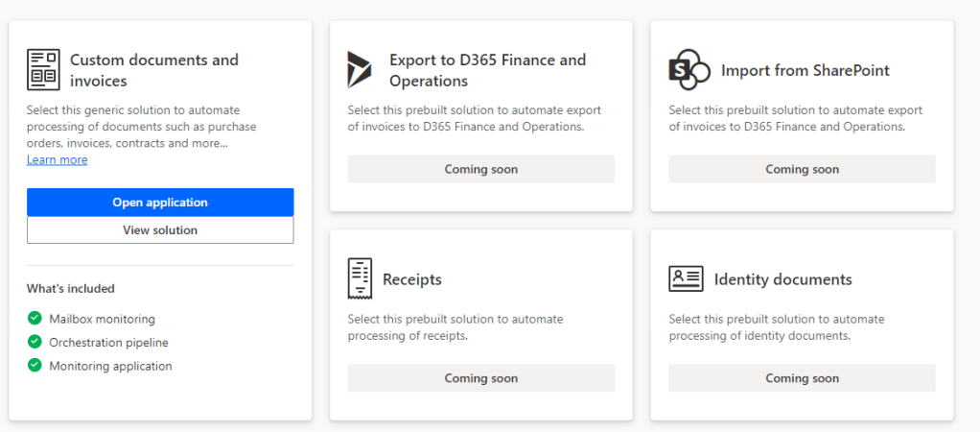Click the Identity documents card icon
The width and height of the screenshot is (980, 432).
[686, 279]
